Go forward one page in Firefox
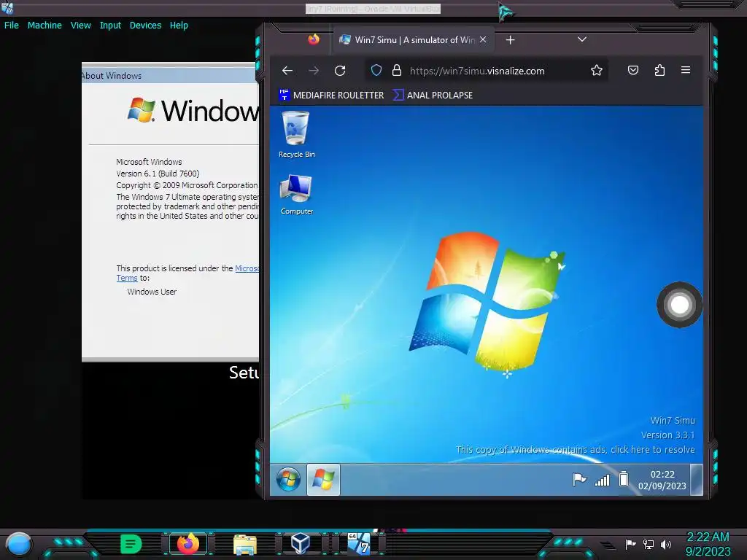 [314, 71]
